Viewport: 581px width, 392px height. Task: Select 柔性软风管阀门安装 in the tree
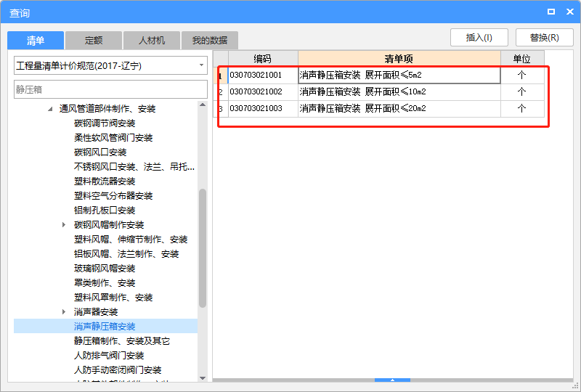point(113,138)
